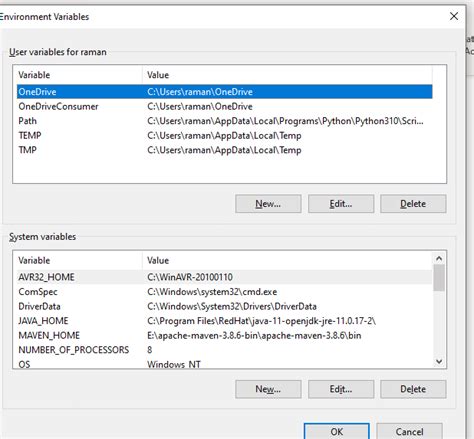Click the System variables scrollbar thumb
The image size is (474, 439).
439,278
